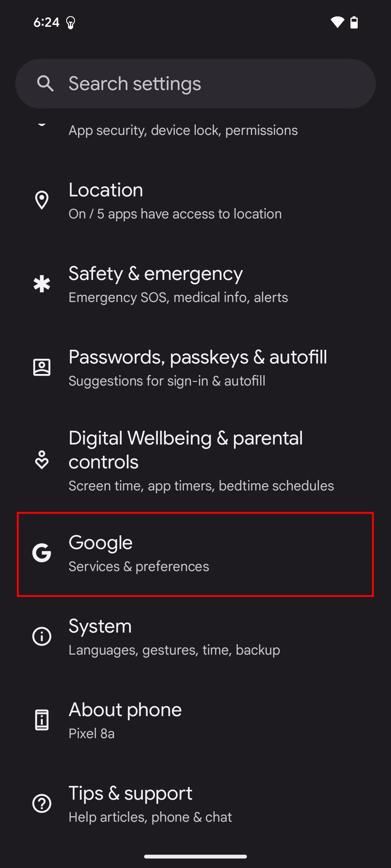
Task: Tap the battery status icon
Action: coord(354,22)
